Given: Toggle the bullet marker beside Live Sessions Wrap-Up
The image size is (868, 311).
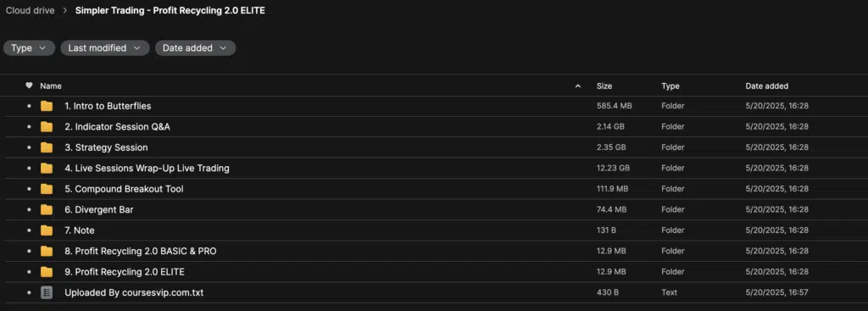Looking at the screenshot, I should click(x=30, y=169).
